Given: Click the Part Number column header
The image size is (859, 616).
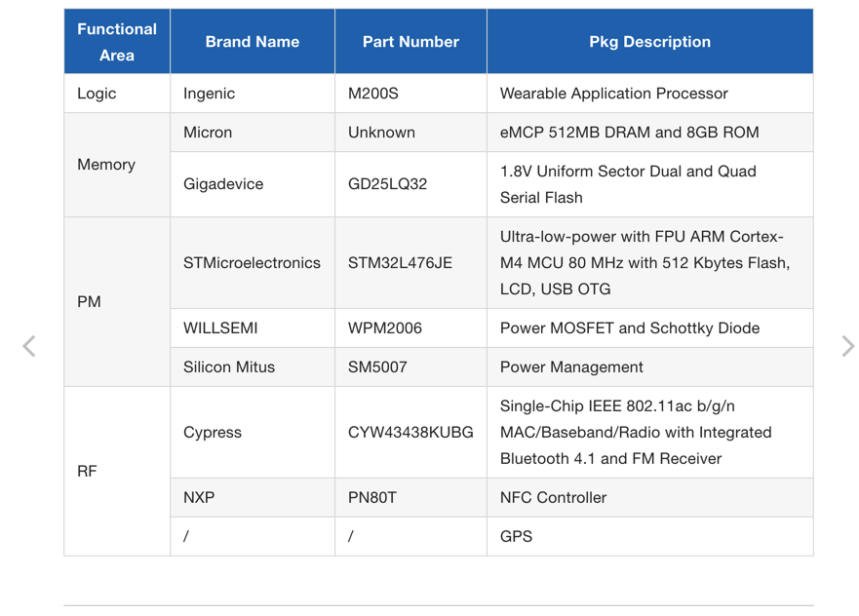Looking at the screenshot, I should click(410, 42).
